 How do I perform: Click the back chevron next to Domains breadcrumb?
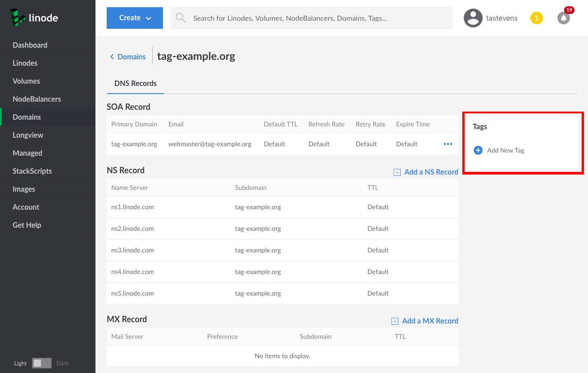(112, 56)
